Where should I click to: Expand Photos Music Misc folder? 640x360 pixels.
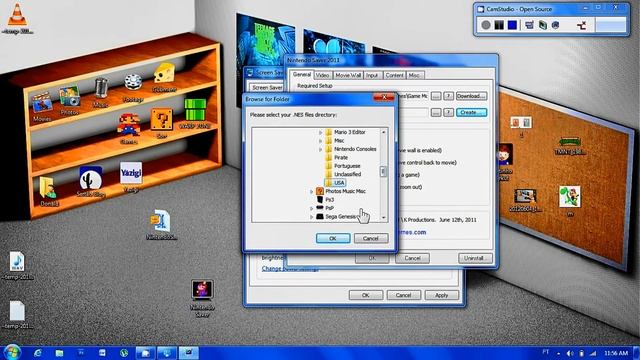(x=311, y=191)
